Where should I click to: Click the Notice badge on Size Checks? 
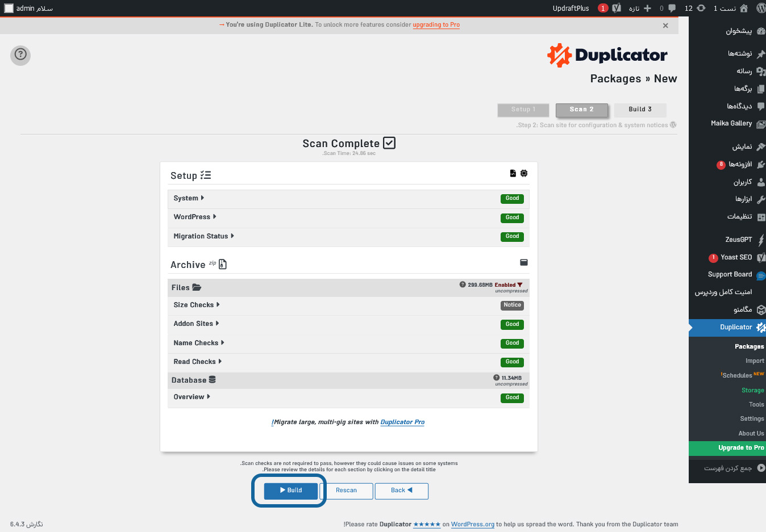[512, 305]
